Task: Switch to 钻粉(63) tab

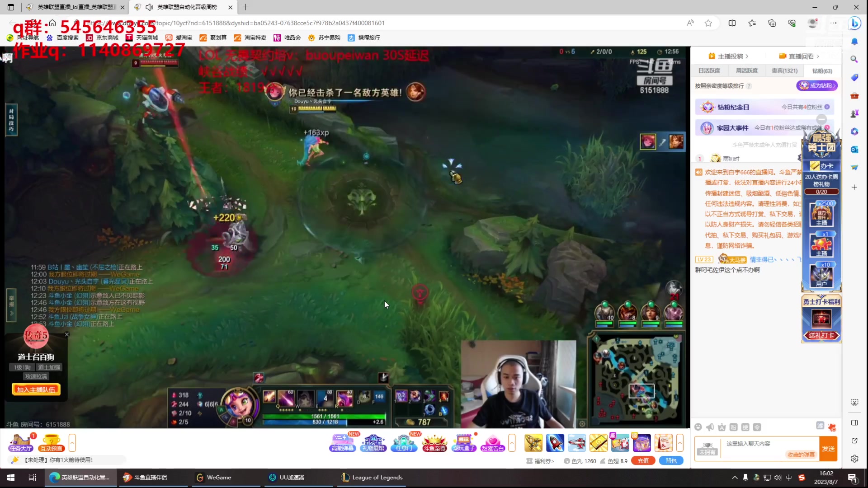Action: tap(822, 70)
